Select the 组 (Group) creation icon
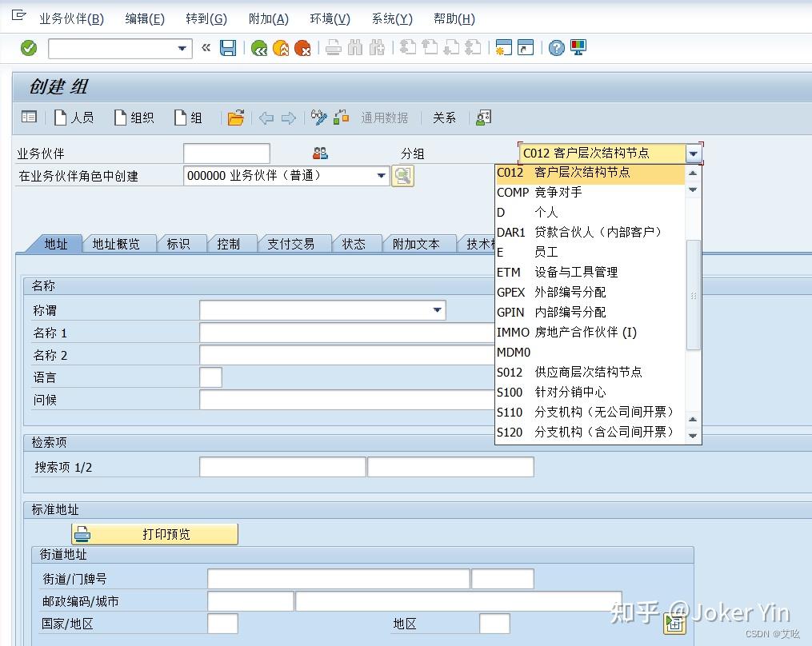 point(189,118)
